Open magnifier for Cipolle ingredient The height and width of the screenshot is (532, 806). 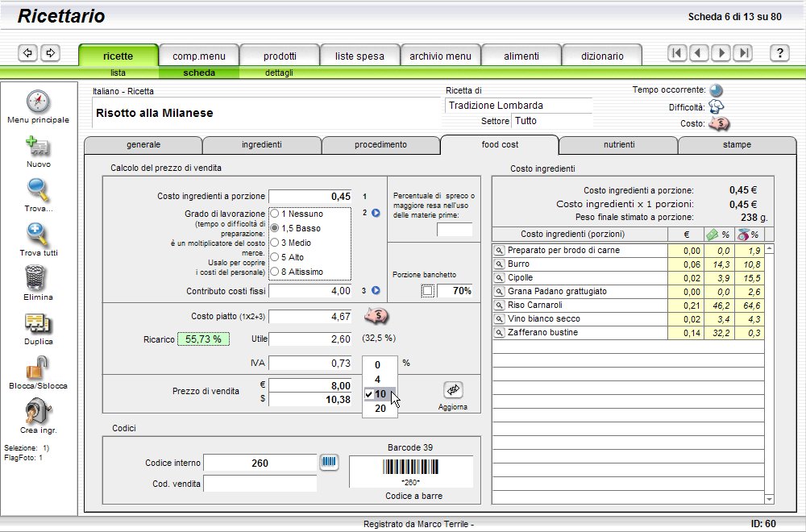click(499, 278)
